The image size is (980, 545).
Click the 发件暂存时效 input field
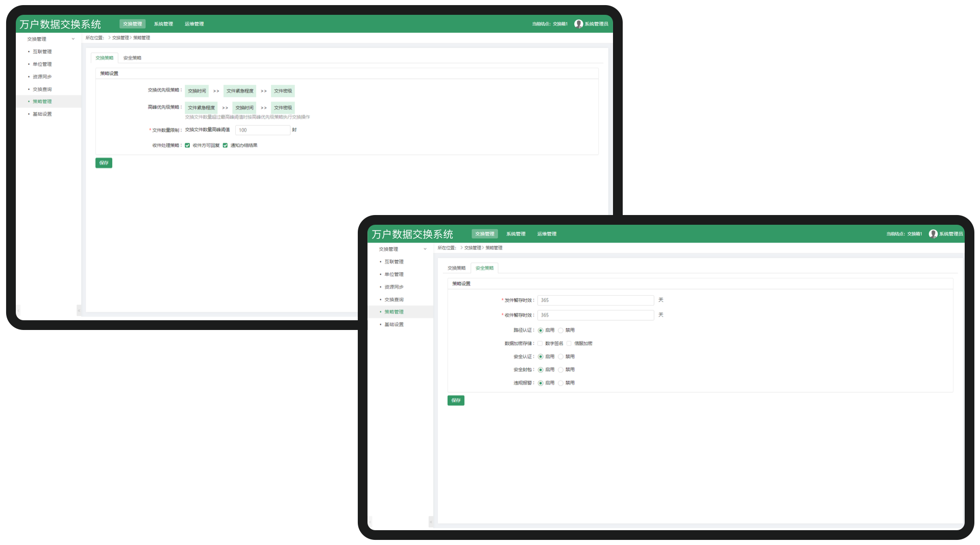click(595, 300)
